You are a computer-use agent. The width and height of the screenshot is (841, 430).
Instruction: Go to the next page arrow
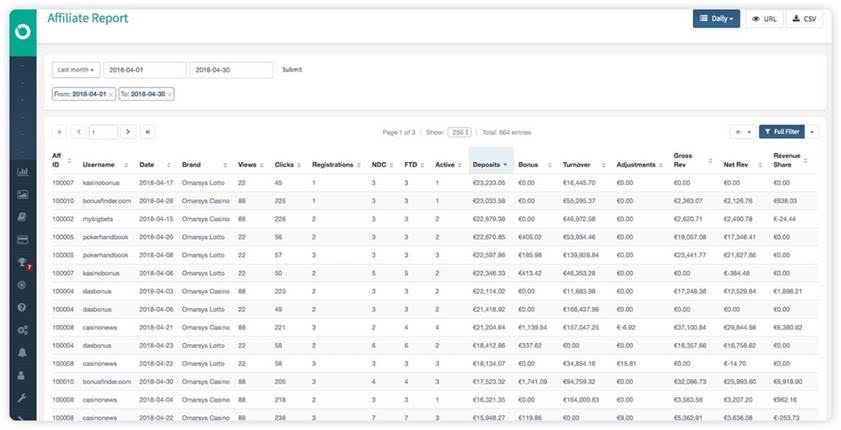[128, 132]
